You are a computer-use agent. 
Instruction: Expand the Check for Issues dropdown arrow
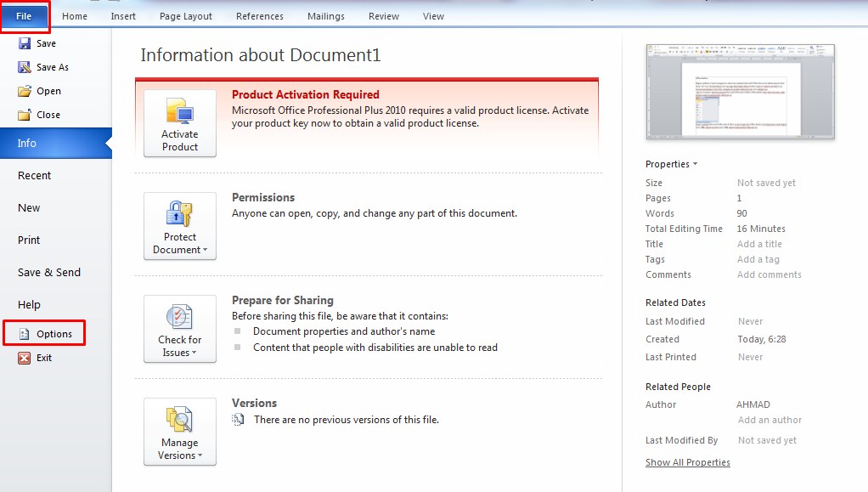(194, 353)
